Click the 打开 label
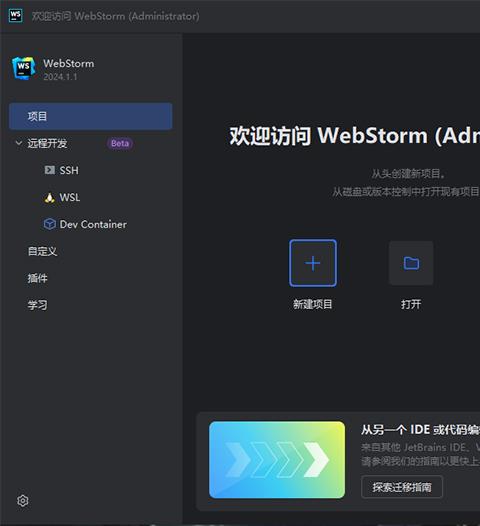Image resolution: width=480 pixels, height=526 pixels. coord(411,304)
